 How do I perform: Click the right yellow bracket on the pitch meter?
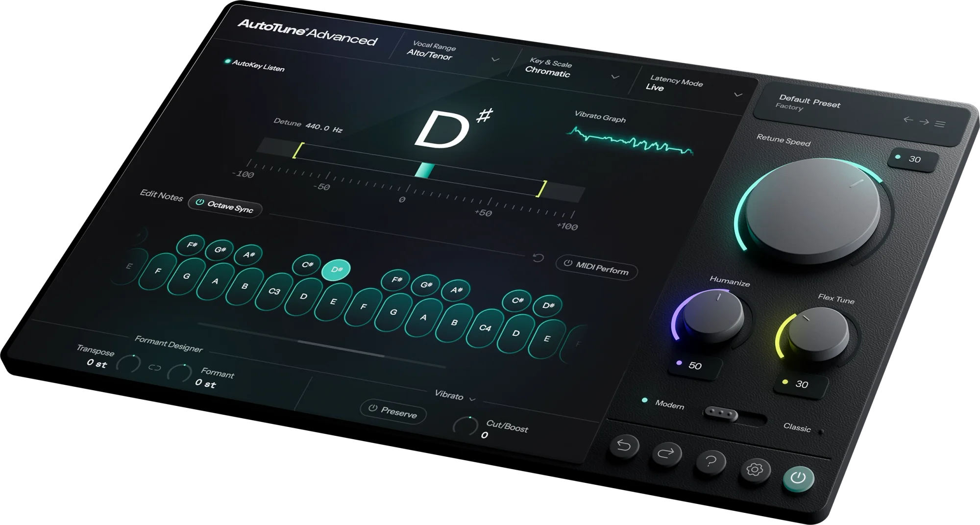tap(541, 189)
